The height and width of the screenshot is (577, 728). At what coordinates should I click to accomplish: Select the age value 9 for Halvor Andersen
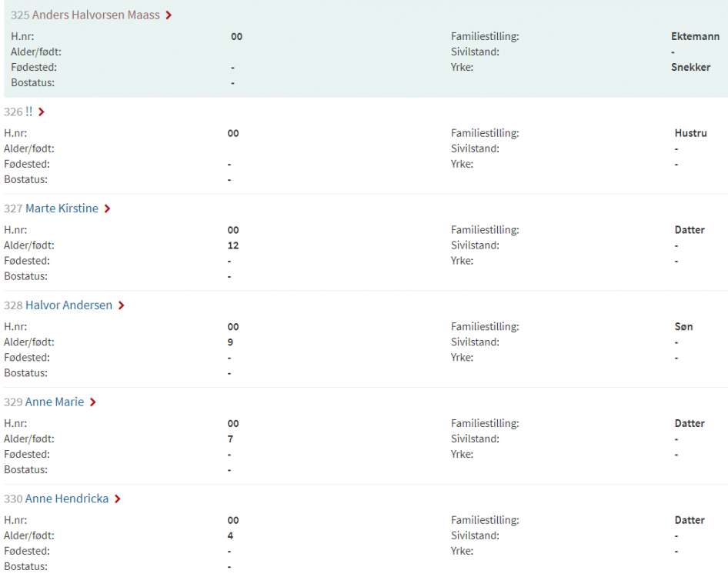(230, 342)
